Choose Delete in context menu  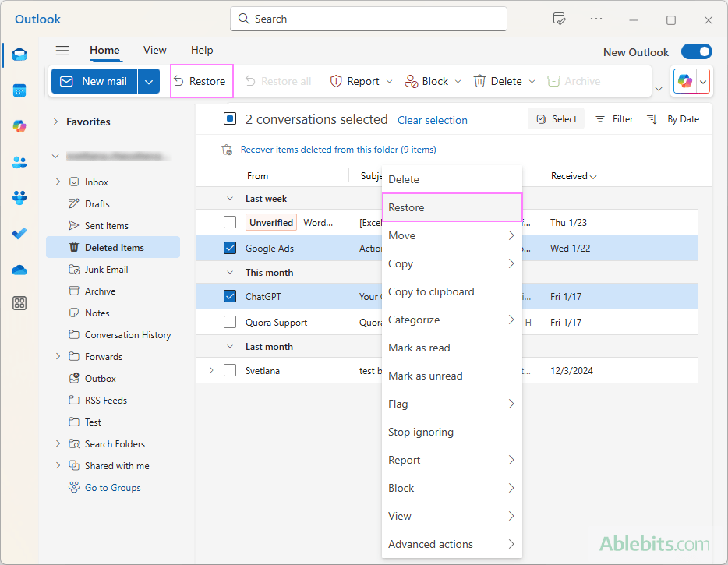pyautogui.click(x=452, y=179)
